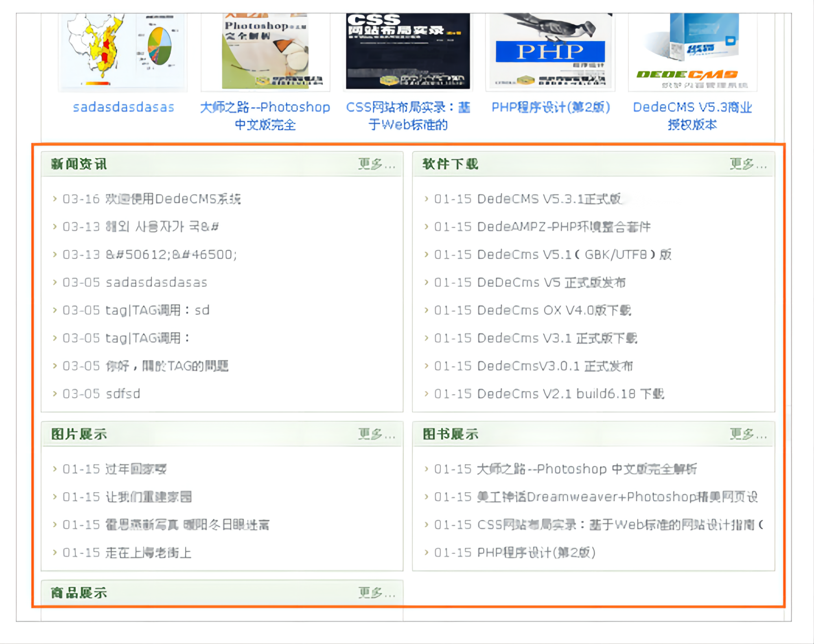The height and width of the screenshot is (644, 814).
Task: Open link DedeCMS V5.3商业授权版本
Action: [x=692, y=116]
